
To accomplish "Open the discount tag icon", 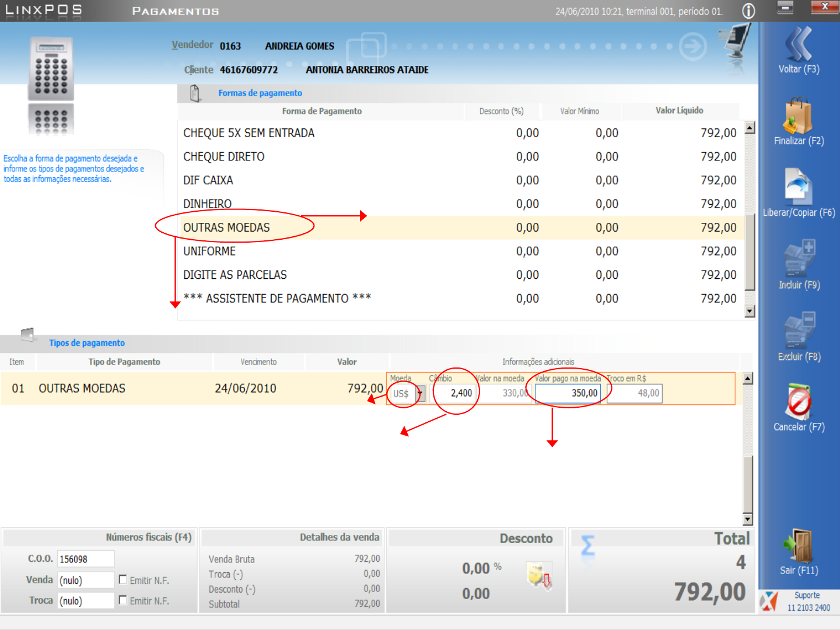I will click(x=539, y=576).
